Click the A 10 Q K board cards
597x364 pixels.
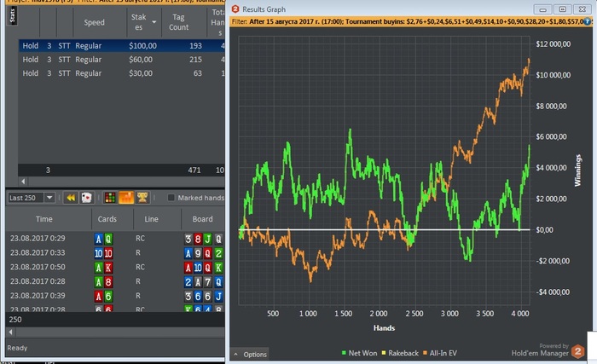tap(203, 268)
